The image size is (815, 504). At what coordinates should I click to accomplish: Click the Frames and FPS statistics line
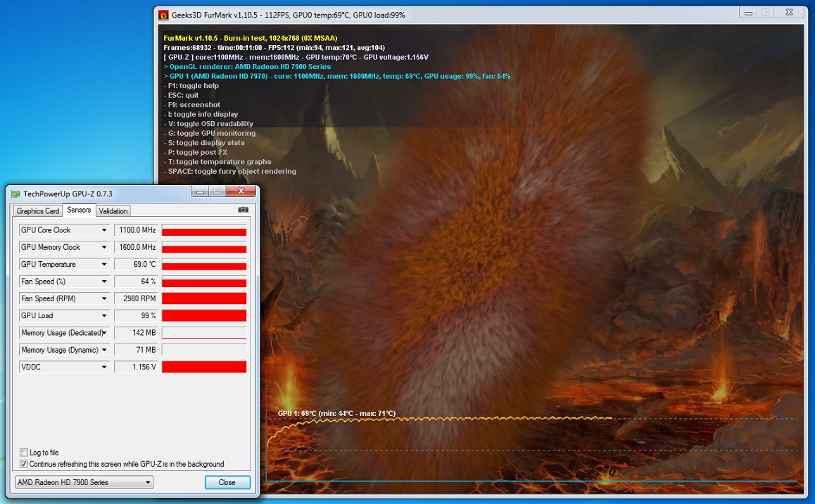[x=274, y=47]
